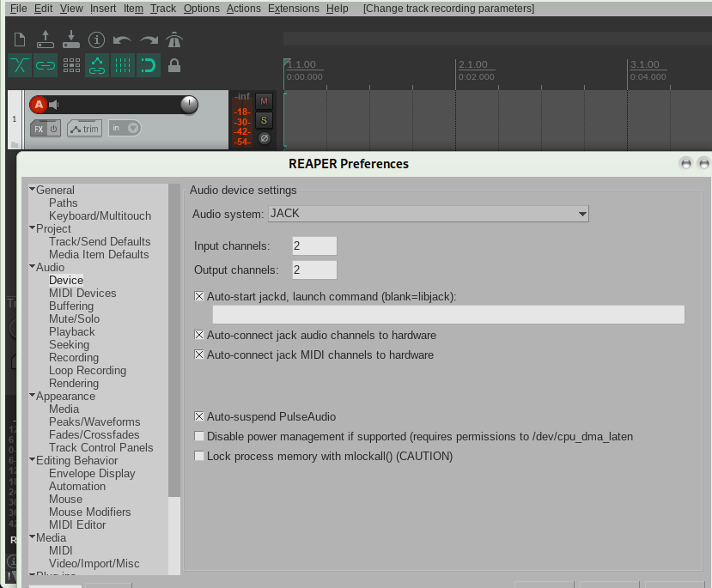The width and height of the screenshot is (712, 588).
Task: Select Keyboard/Multitouch preferences page
Action: pos(100,215)
